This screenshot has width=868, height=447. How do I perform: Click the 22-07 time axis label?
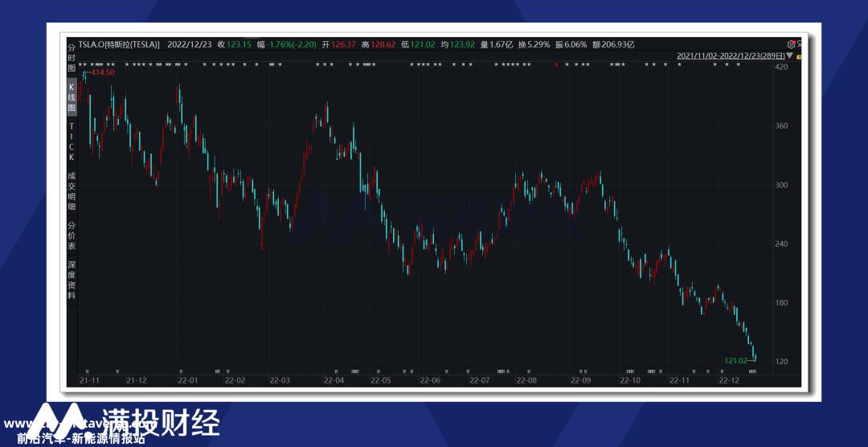click(x=479, y=380)
